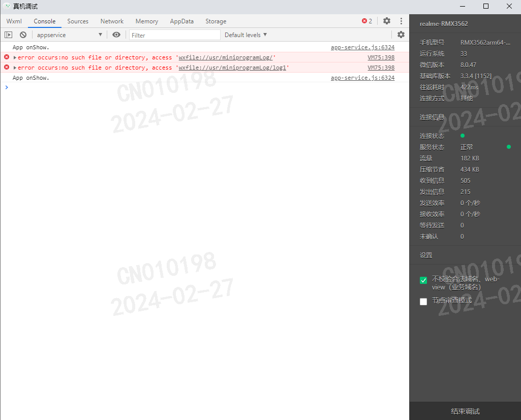Minimize the 真机调试 window
Screen dimensions: 521x420
462,6
